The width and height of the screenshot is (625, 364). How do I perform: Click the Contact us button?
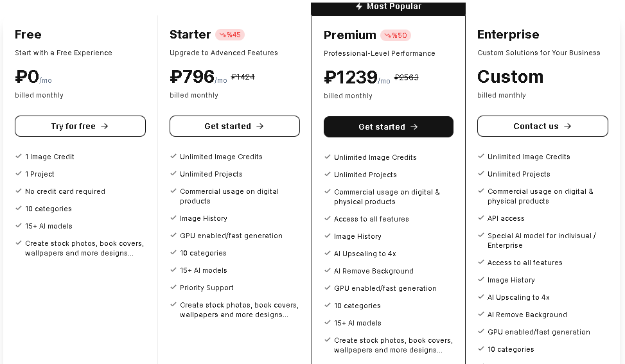coord(543,126)
